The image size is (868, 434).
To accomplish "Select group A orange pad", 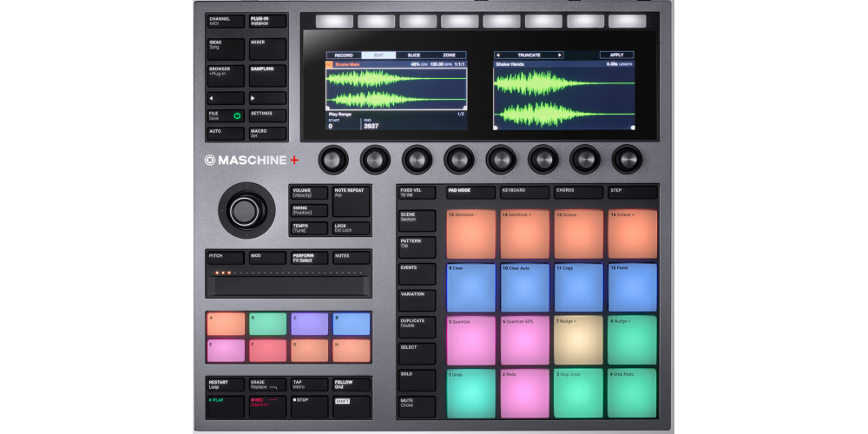I will [x=226, y=325].
